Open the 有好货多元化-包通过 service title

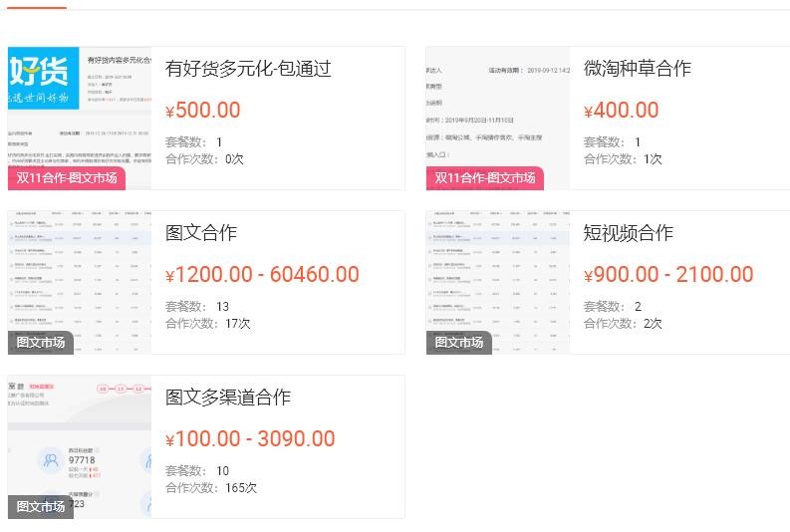[x=248, y=69]
